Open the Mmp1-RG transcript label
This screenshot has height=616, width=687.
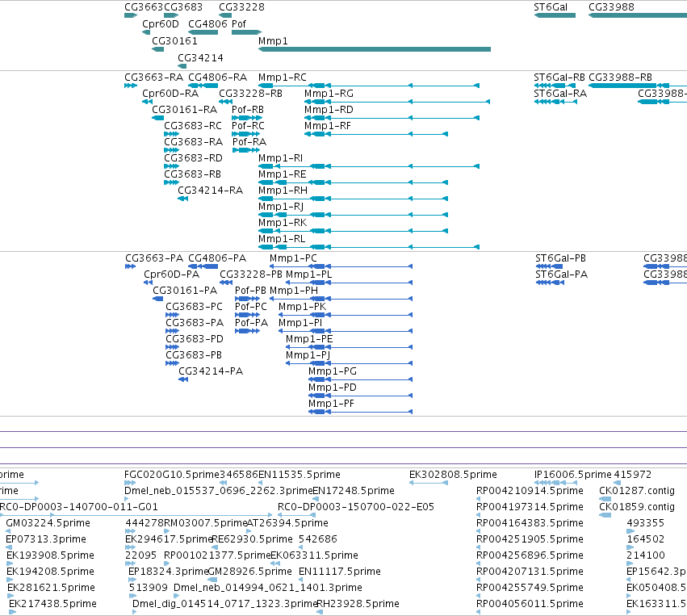(x=329, y=94)
